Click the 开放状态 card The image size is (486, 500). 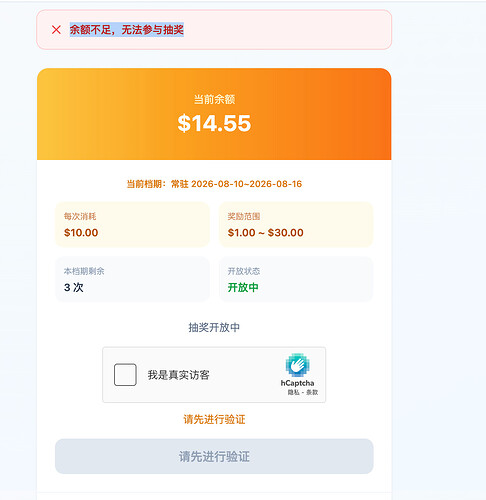point(296,279)
